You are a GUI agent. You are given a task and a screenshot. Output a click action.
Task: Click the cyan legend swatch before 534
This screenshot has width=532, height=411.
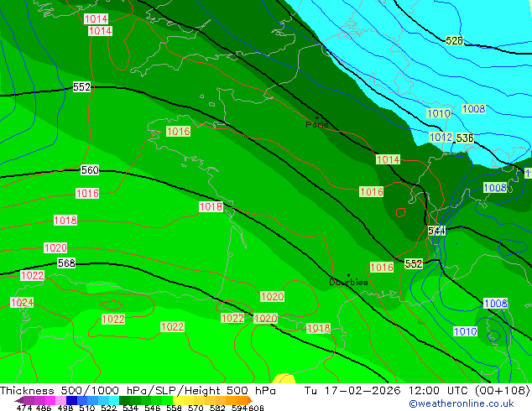(x=114, y=400)
